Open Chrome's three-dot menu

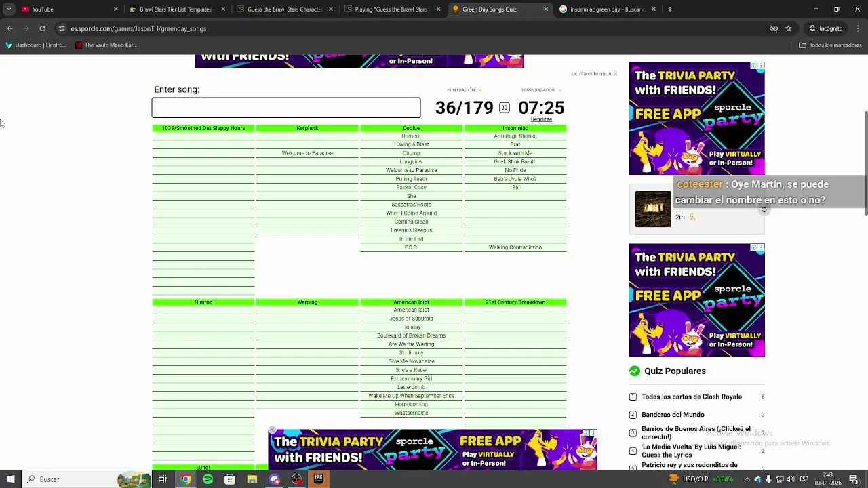point(858,28)
